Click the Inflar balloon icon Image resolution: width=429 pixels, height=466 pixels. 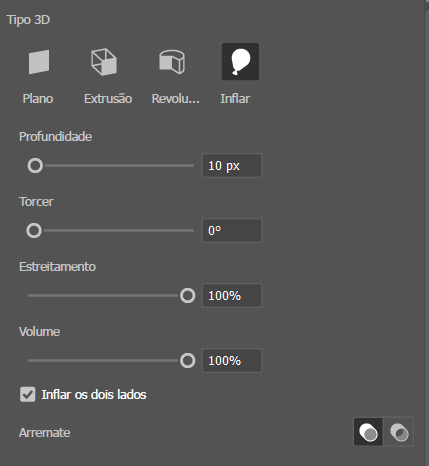240,62
